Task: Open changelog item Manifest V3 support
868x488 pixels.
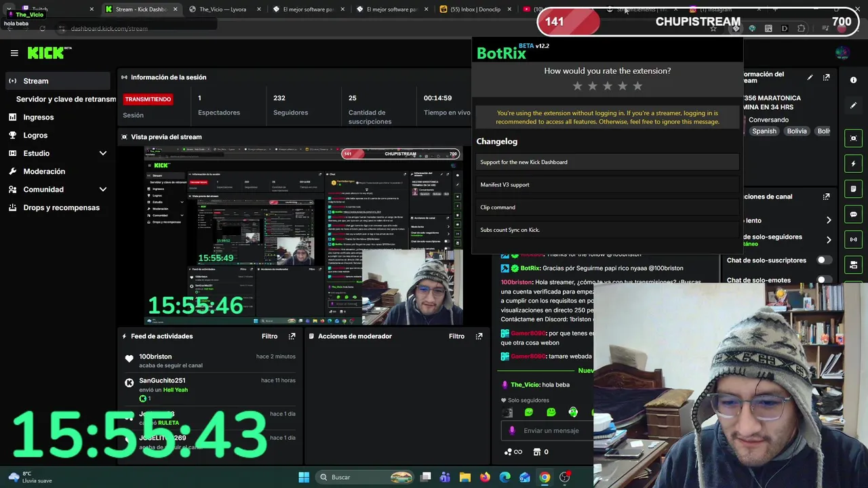Action: [x=607, y=184]
